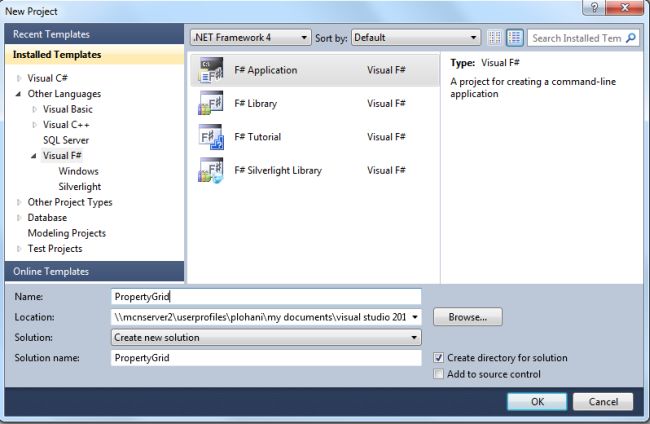Viewport: 650px width, 424px height.
Task: Expand the Other Project Types node
Action: (x=19, y=202)
